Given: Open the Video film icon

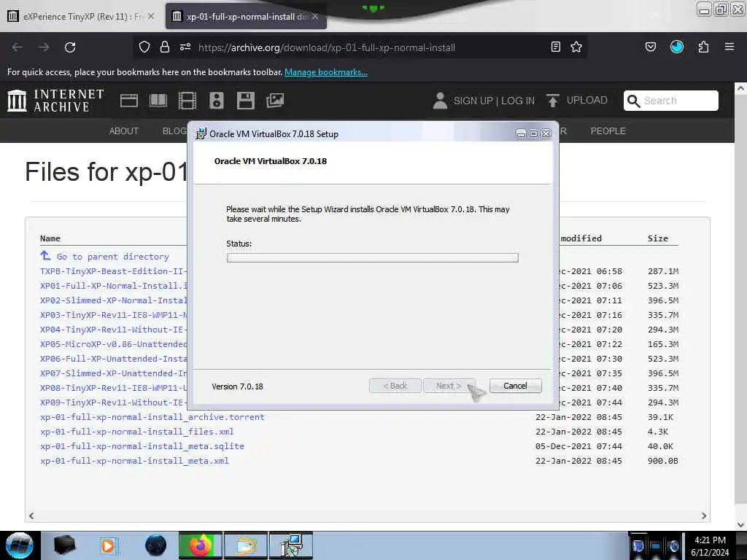Looking at the screenshot, I should pos(187,101).
